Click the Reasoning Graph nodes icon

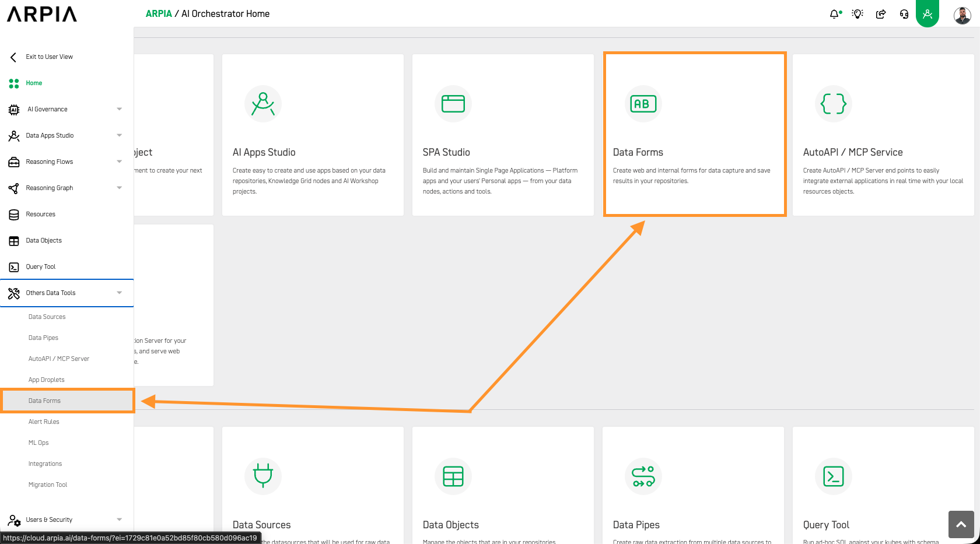point(14,188)
